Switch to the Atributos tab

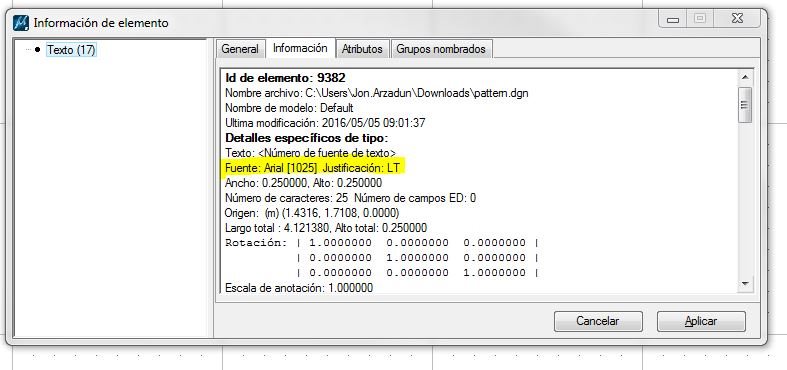(362, 49)
